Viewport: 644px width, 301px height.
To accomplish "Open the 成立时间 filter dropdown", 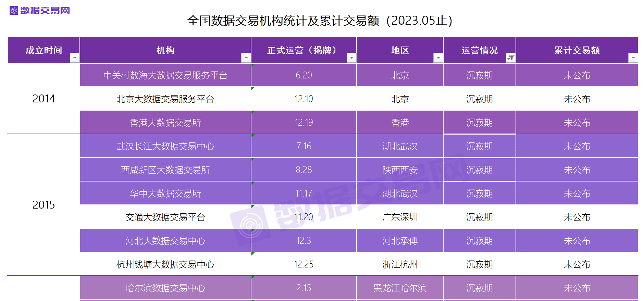I will tap(75, 58).
